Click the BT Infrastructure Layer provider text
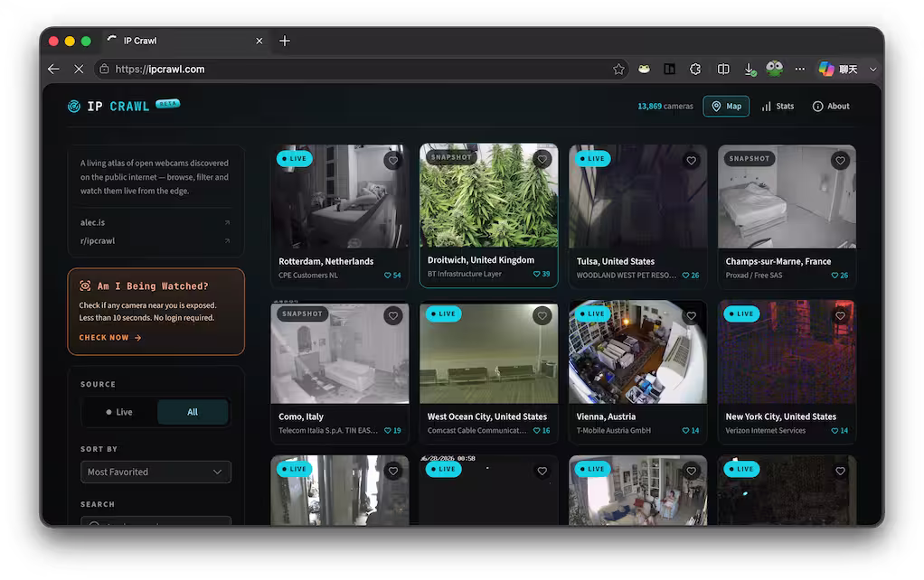 point(465,274)
